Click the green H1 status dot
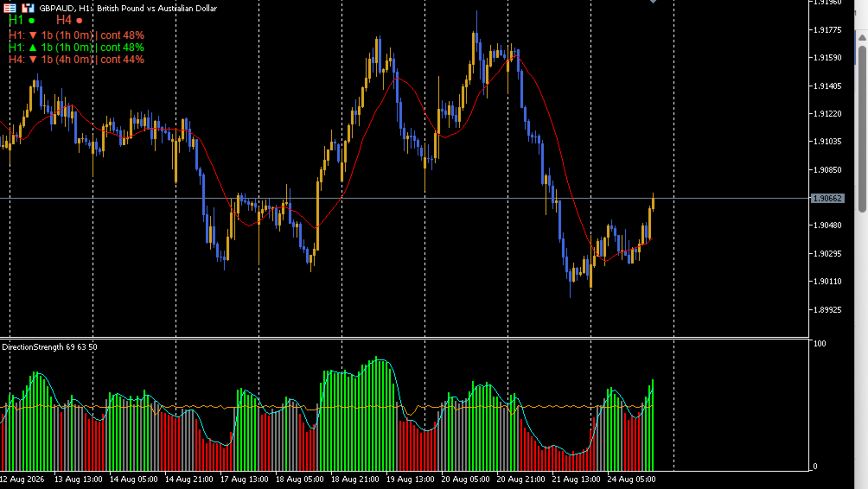 point(31,21)
